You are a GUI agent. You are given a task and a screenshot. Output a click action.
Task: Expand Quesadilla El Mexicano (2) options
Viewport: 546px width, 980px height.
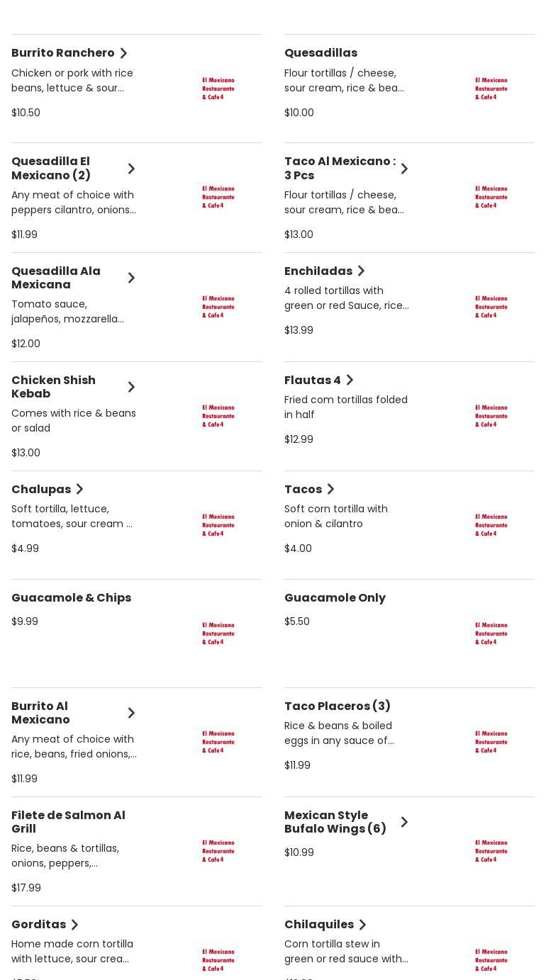point(131,169)
